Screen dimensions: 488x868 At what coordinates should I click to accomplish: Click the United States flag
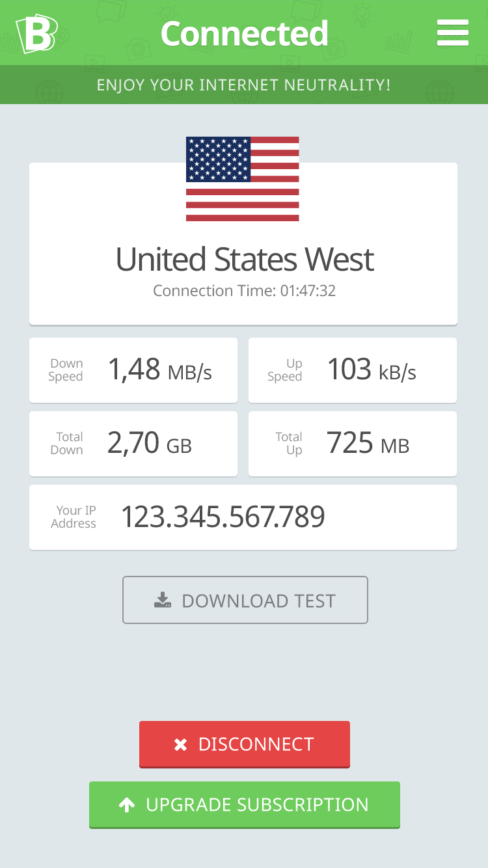243,179
